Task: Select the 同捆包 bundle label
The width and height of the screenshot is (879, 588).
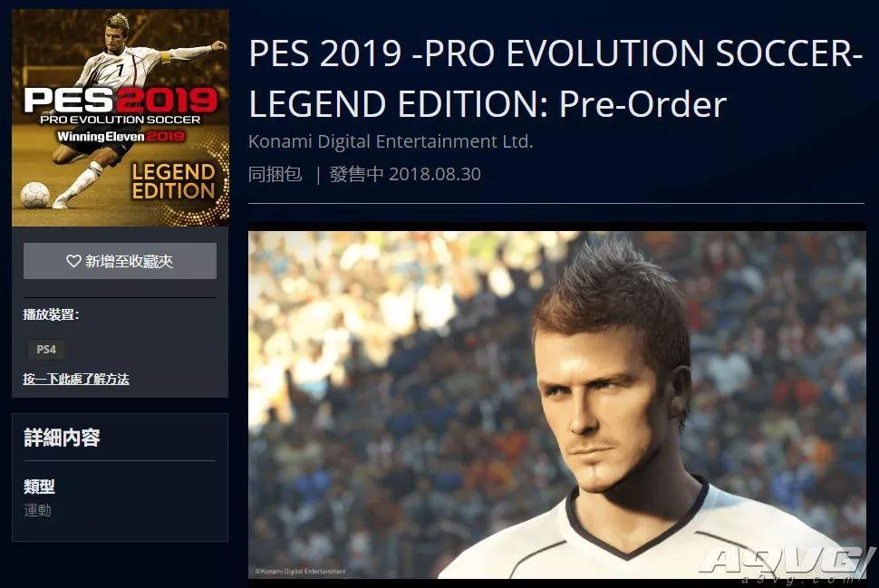Action: (x=275, y=174)
